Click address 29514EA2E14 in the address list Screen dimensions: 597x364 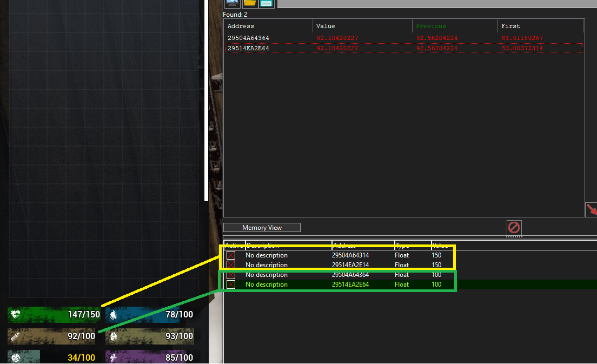click(x=350, y=264)
